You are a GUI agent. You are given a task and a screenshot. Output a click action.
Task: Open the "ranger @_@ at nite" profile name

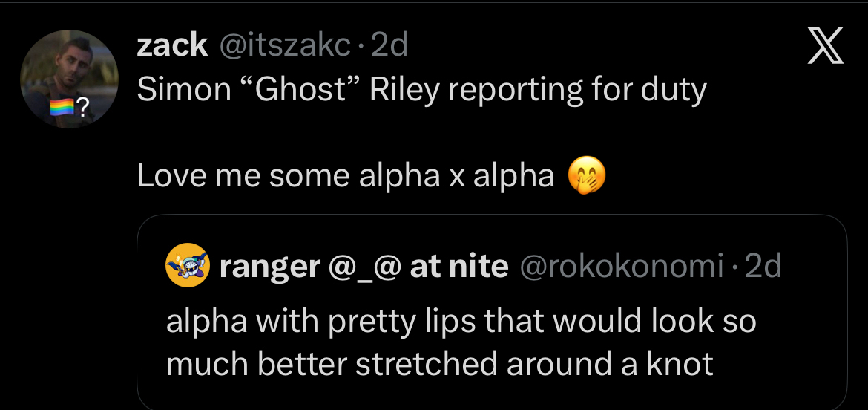point(364,266)
